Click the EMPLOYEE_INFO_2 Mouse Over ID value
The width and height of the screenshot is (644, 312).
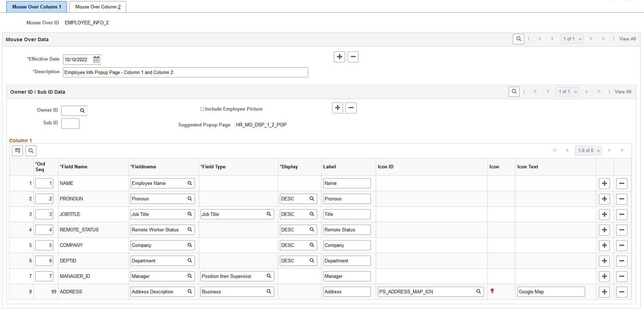(87, 23)
